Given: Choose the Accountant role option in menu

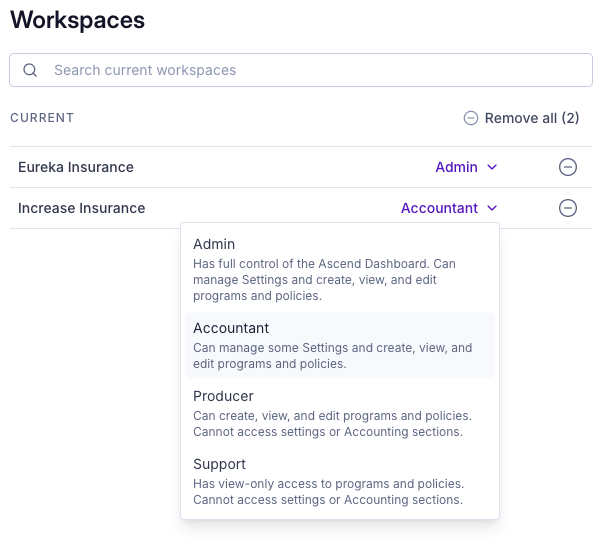Looking at the screenshot, I should tap(340, 345).
